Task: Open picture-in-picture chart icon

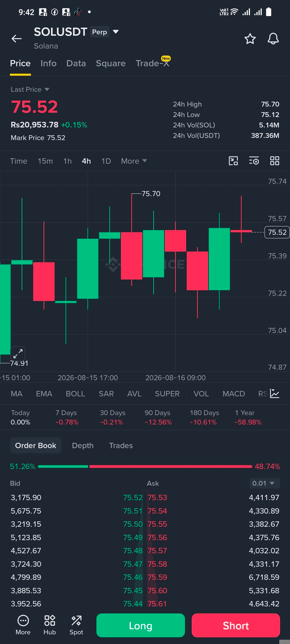Action: (x=233, y=161)
